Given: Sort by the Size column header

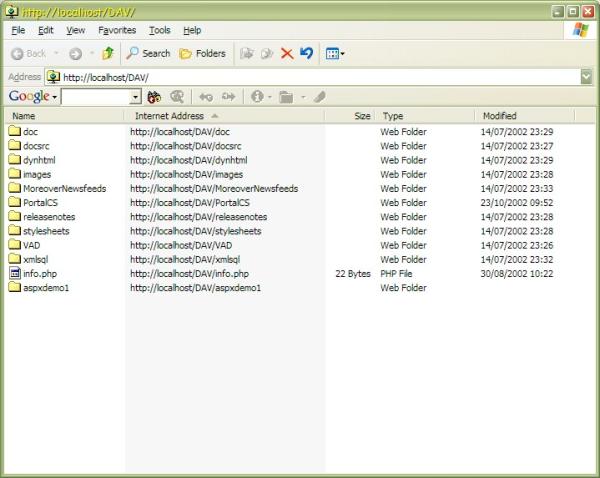Looking at the screenshot, I should tap(349, 116).
